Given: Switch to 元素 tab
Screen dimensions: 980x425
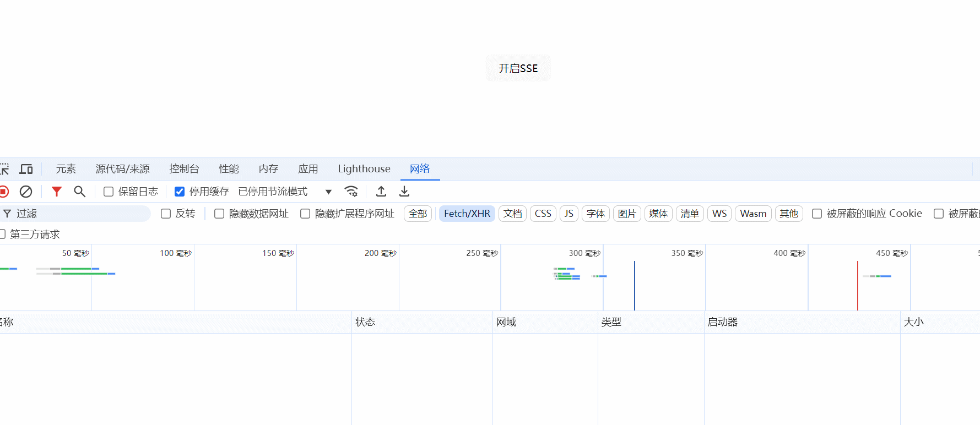Looking at the screenshot, I should tap(66, 169).
